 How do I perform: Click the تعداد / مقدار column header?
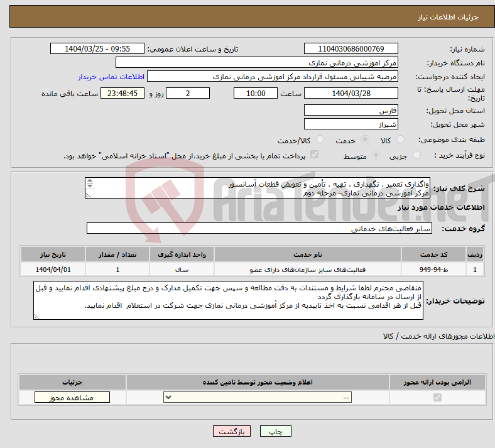(x=117, y=254)
